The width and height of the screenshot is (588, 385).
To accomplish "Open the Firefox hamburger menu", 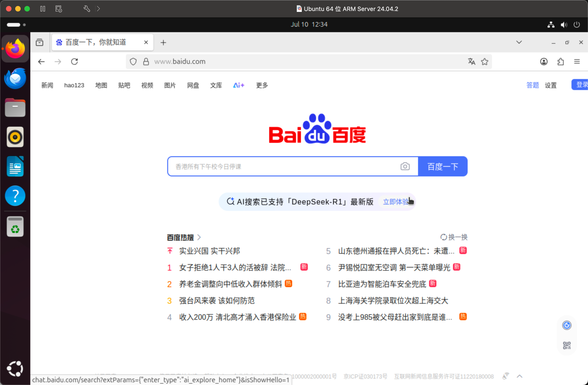I will pos(577,62).
